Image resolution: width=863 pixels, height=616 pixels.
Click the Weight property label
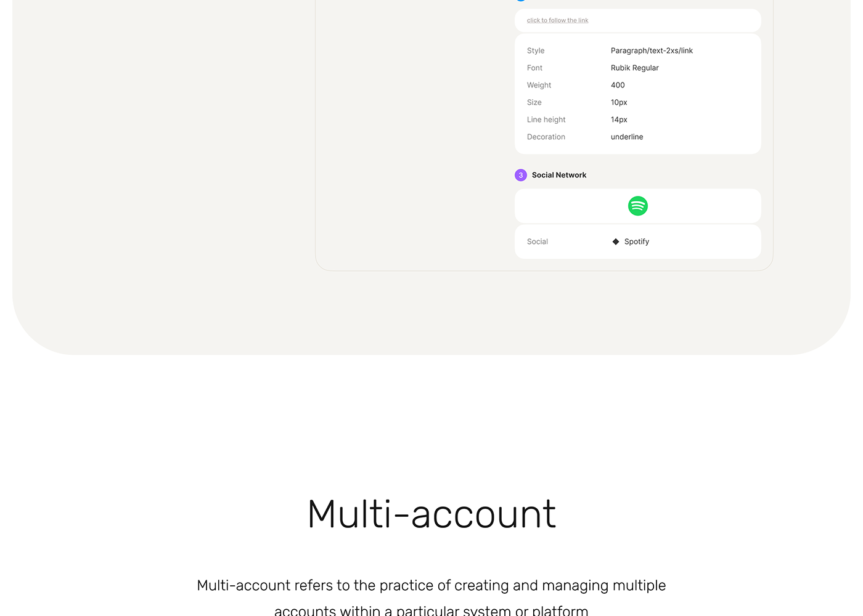[539, 85]
